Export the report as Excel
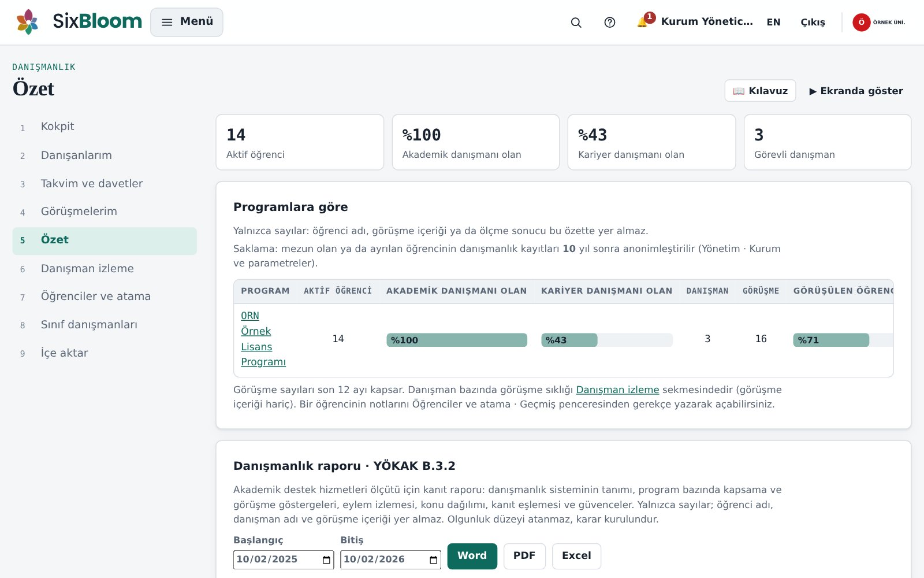 (576, 556)
